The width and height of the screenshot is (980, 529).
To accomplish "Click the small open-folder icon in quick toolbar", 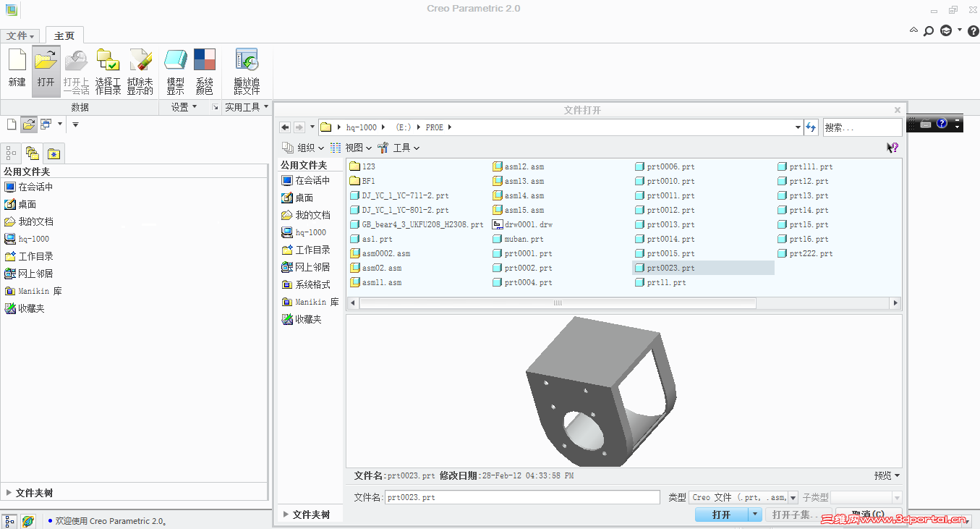I will 28,124.
